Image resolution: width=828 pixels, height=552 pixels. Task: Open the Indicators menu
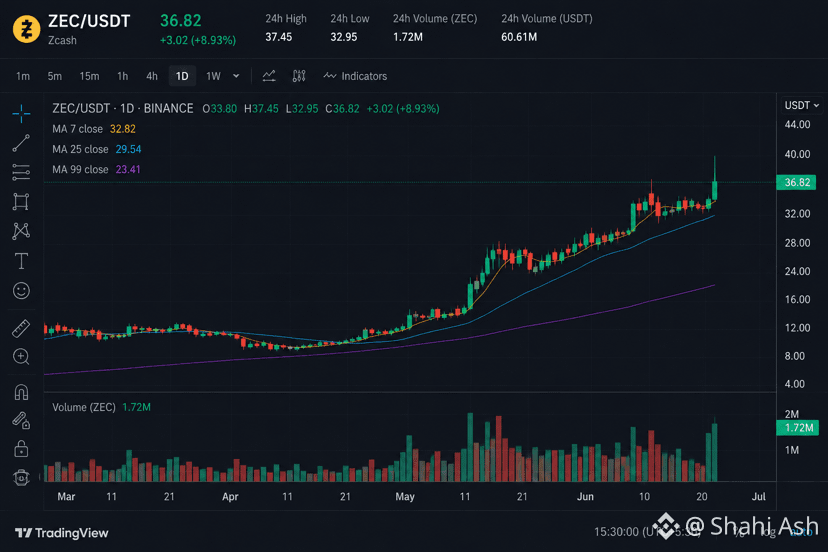click(355, 76)
